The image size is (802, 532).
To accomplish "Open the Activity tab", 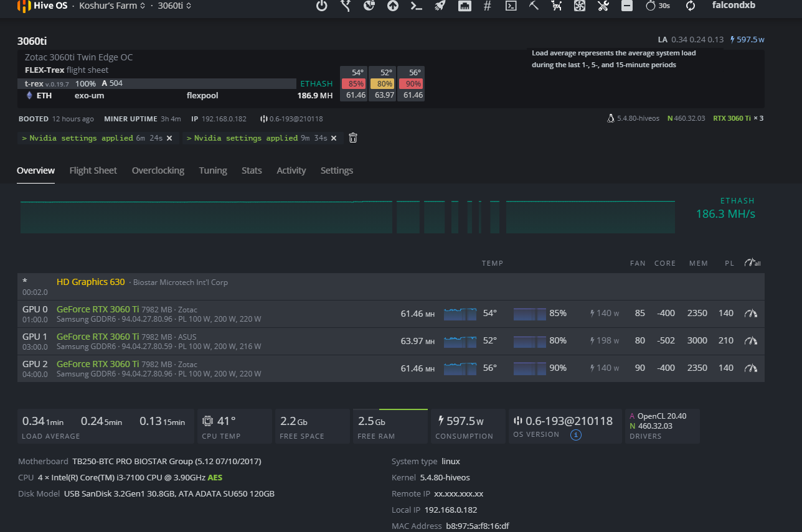I will tap(291, 170).
